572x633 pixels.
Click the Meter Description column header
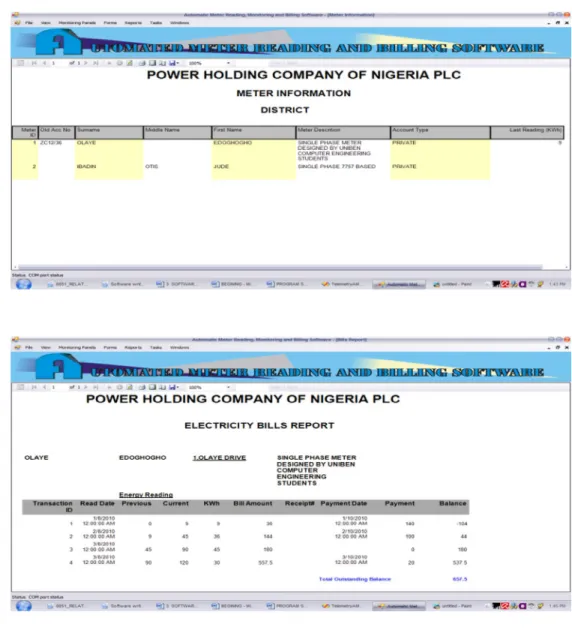coord(343,132)
